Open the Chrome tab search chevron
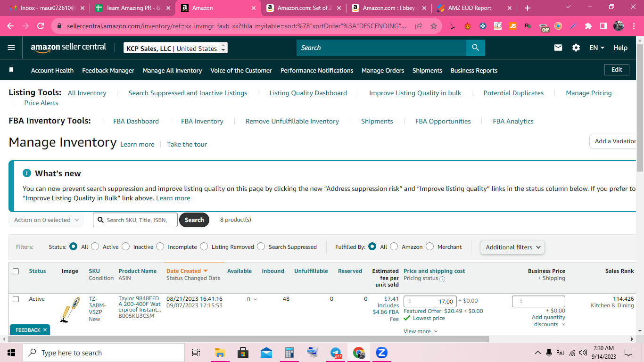This screenshot has width=644, height=362. [568, 7]
